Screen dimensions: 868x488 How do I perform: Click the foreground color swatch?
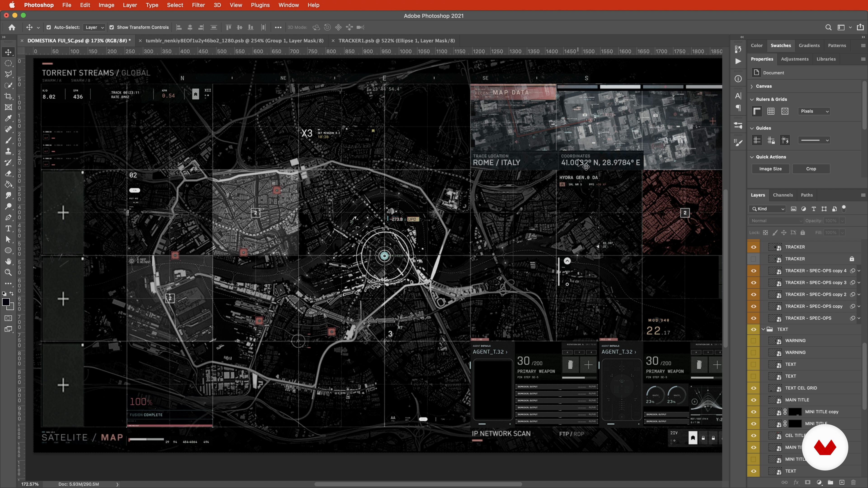(6, 302)
